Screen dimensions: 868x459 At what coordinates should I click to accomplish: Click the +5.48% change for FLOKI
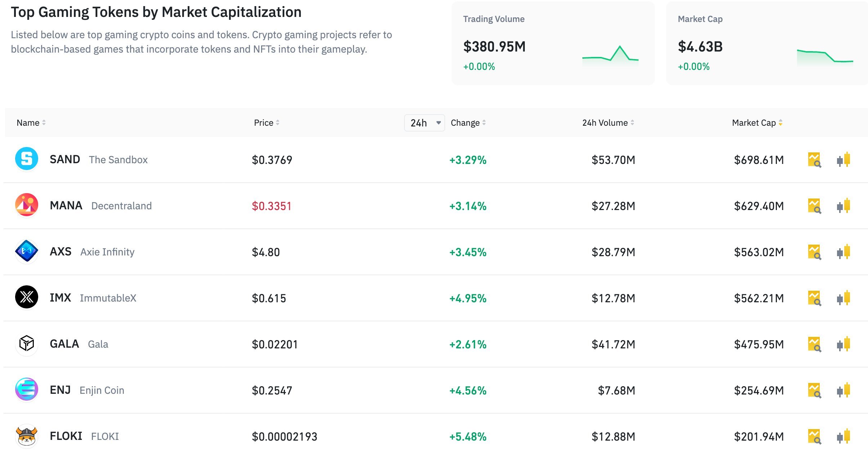point(468,436)
